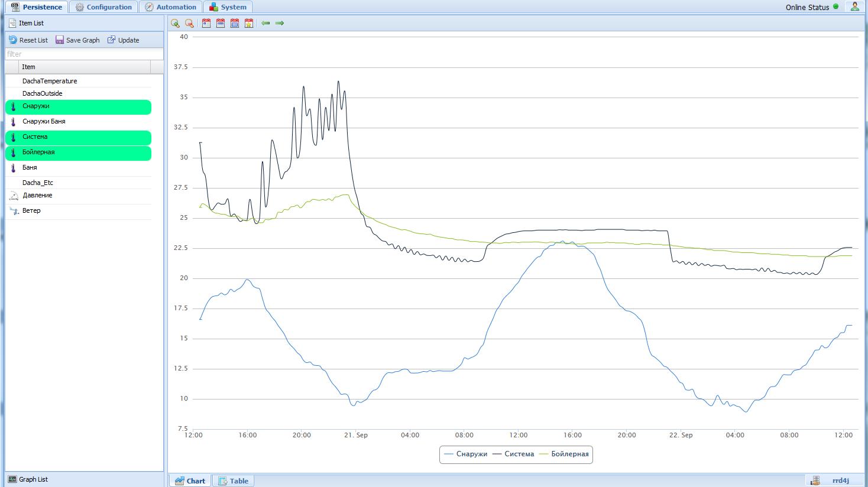Focus the item filter input field

(84, 54)
